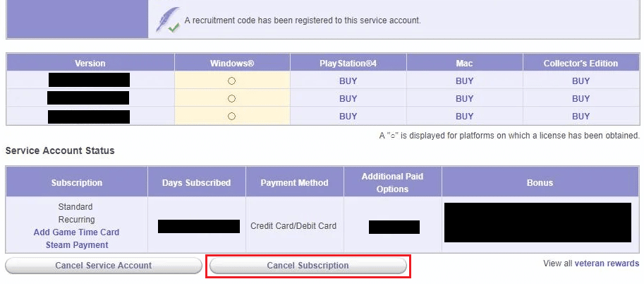The image size is (644, 284).
Task: Click the Collector's Edition column header
Action: click(x=581, y=64)
